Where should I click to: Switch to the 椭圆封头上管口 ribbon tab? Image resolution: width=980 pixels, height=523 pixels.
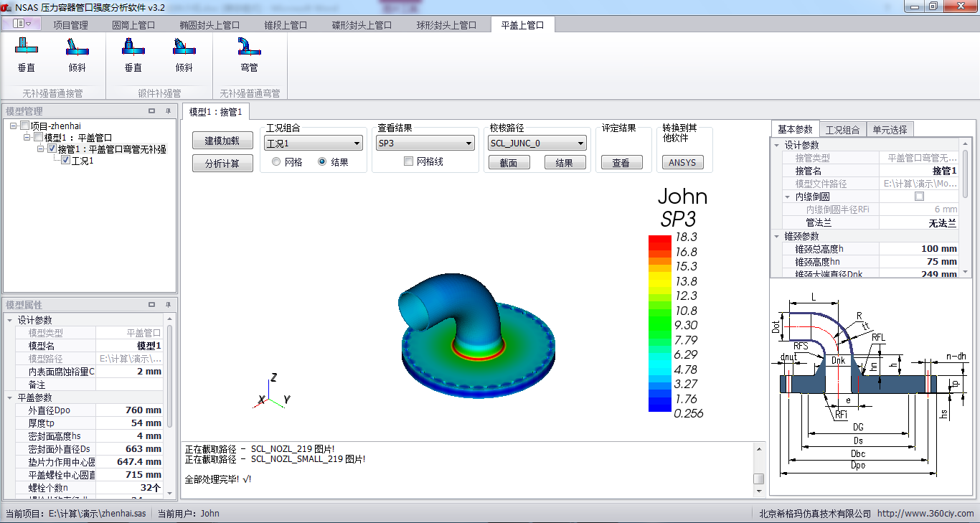coord(209,25)
